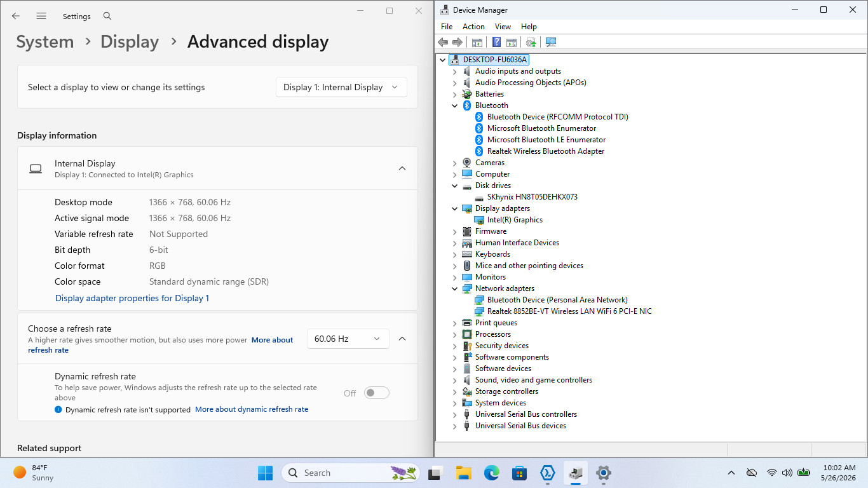Select the SKhynix HN8T05DEHKX073 disk drive

click(532, 197)
